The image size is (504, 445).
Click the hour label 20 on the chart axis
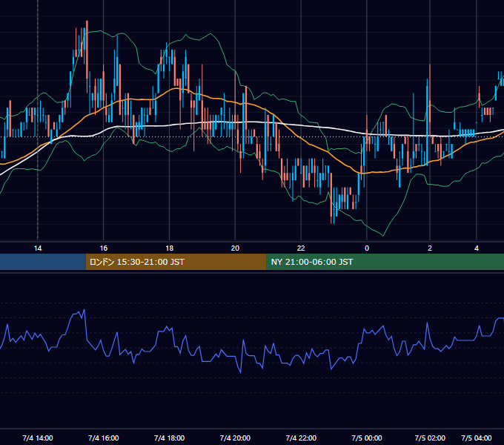(235, 248)
